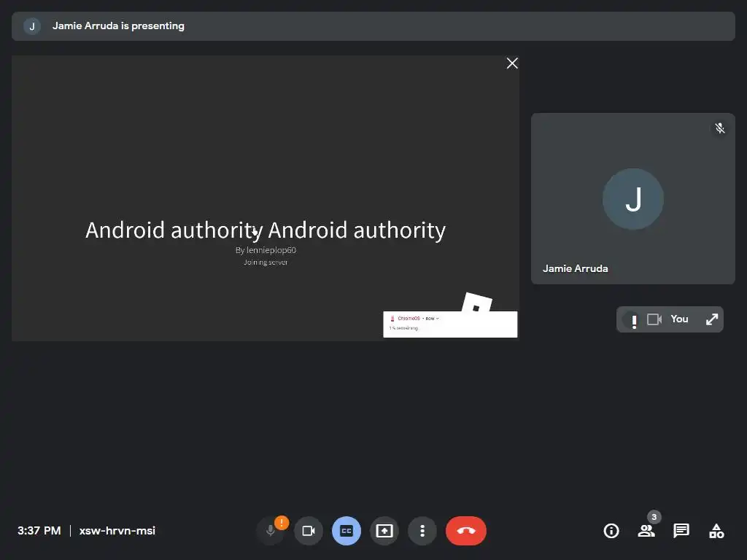Click the 3:37 PM clock text

click(x=39, y=531)
